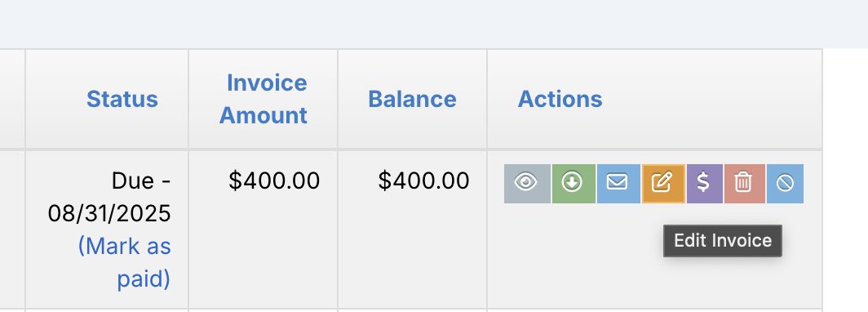Delete the invoice using the trash icon
This screenshot has height=312, width=868.
pos(745,184)
